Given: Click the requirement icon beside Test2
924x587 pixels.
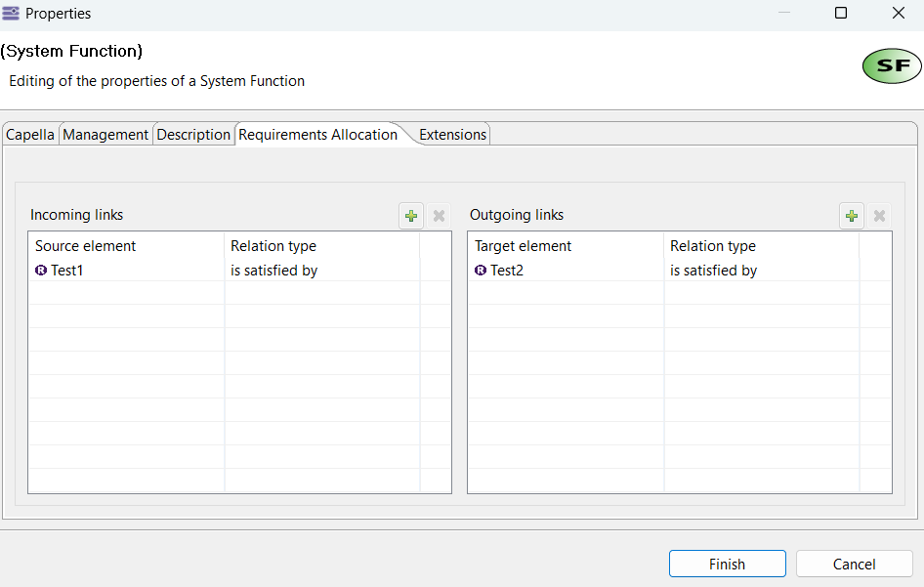Looking at the screenshot, I should click(x=481, y=271).
